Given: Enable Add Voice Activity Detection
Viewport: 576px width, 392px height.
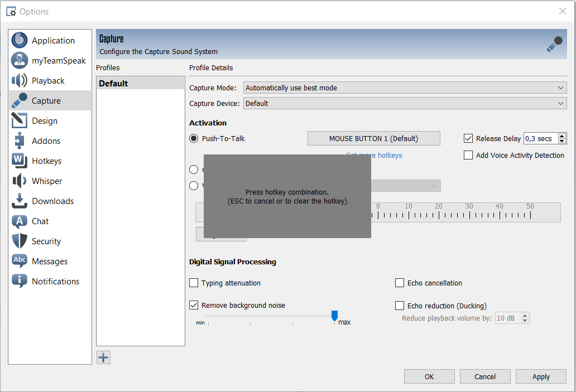Looking at the screenshot, I should (468, 155).
